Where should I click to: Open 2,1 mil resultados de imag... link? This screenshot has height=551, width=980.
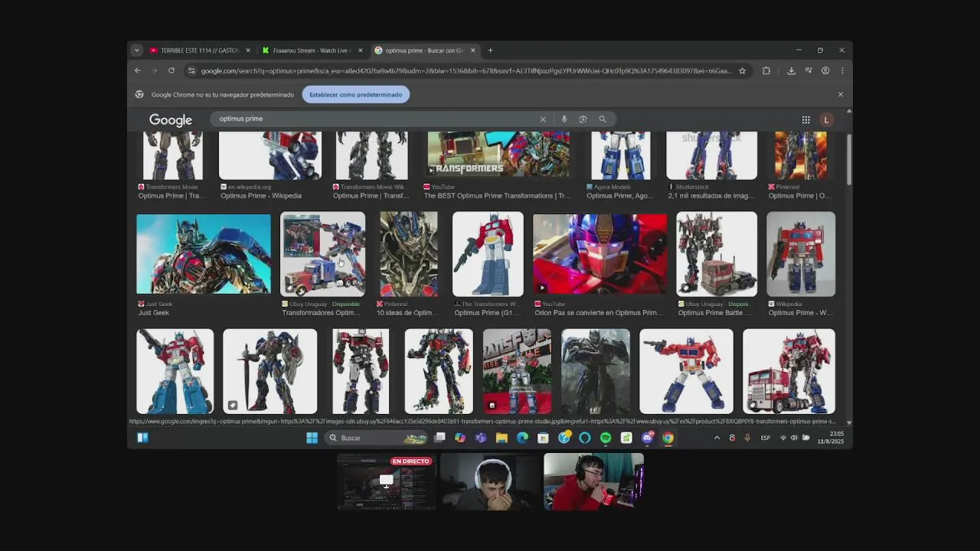(711, 196)
